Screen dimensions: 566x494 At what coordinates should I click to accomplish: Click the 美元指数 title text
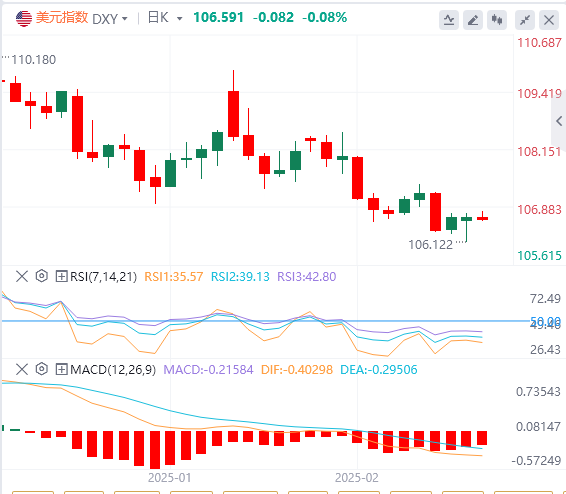click(62, 18)
